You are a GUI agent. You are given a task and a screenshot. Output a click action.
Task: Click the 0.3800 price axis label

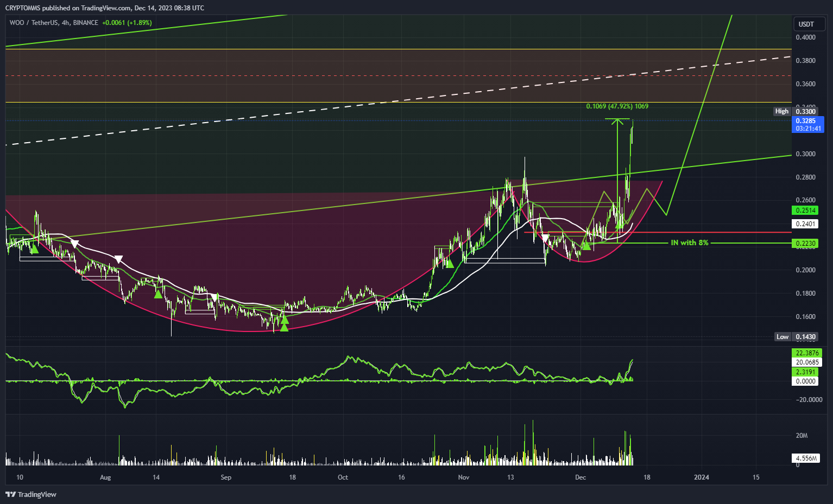(x=805, y=61)
